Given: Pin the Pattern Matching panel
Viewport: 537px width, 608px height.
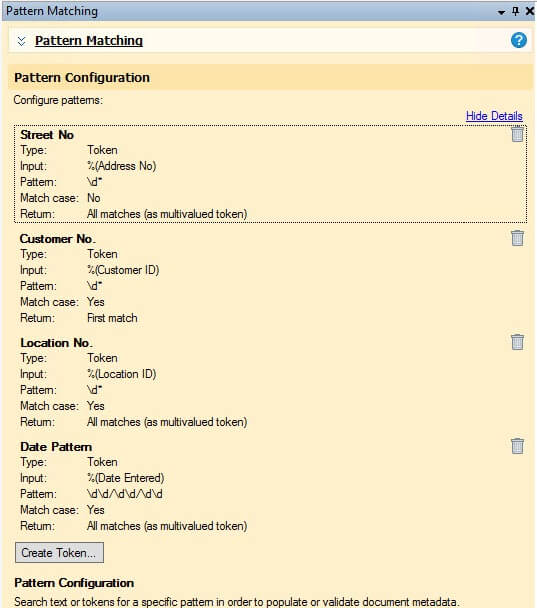Looking at the screenshot, I should 515,11.
